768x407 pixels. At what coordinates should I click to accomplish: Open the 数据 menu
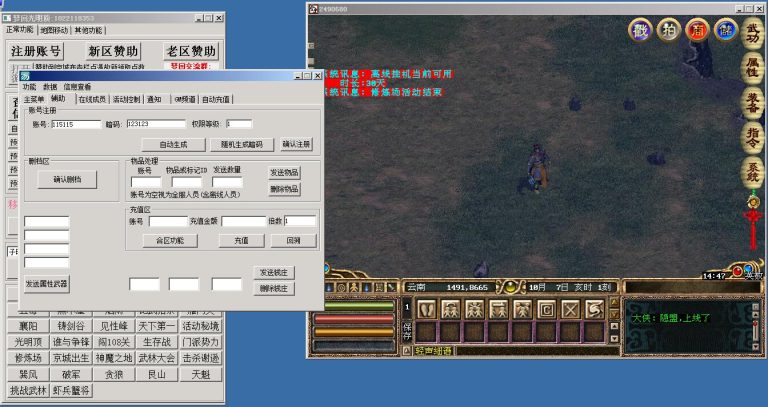[x=50, y=87]
